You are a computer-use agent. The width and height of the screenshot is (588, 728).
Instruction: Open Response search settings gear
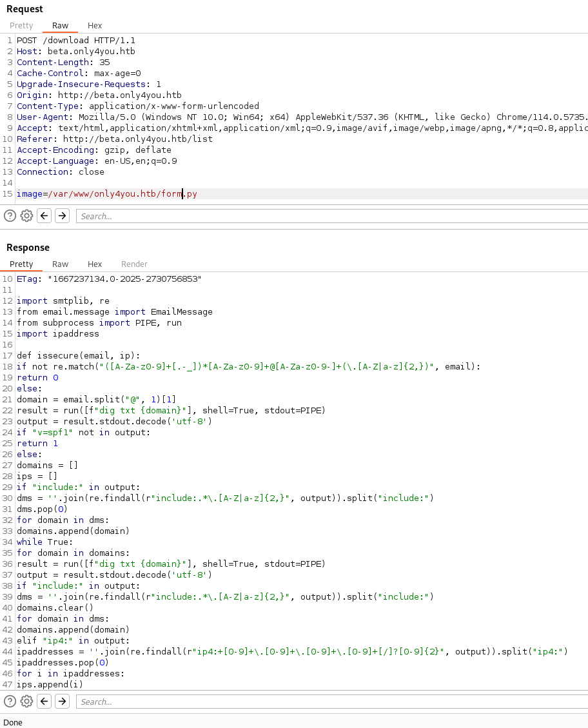click(26, 702)
